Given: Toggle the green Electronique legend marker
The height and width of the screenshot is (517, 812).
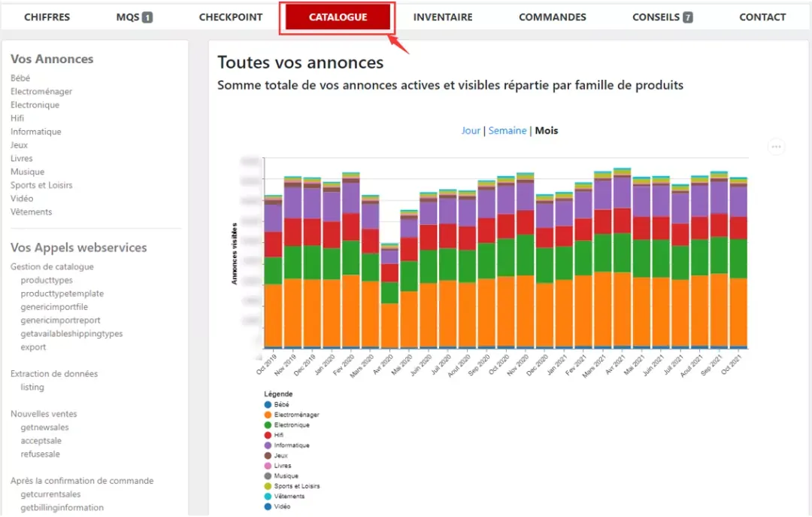Looking at the screenshot, I should pos(268,425).
